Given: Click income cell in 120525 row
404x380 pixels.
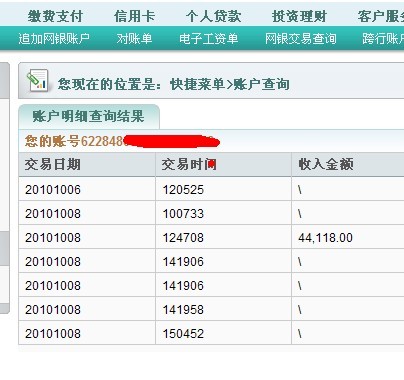Looking at the screenshot, I should tap(348, 190).
